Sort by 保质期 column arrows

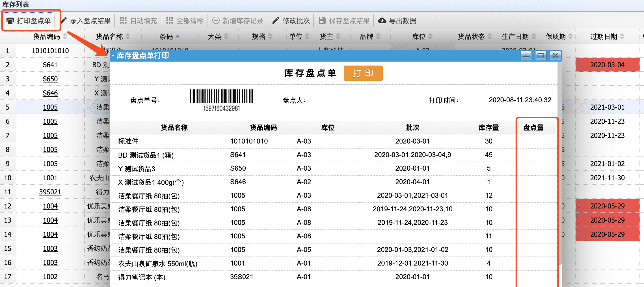[570, 36]
